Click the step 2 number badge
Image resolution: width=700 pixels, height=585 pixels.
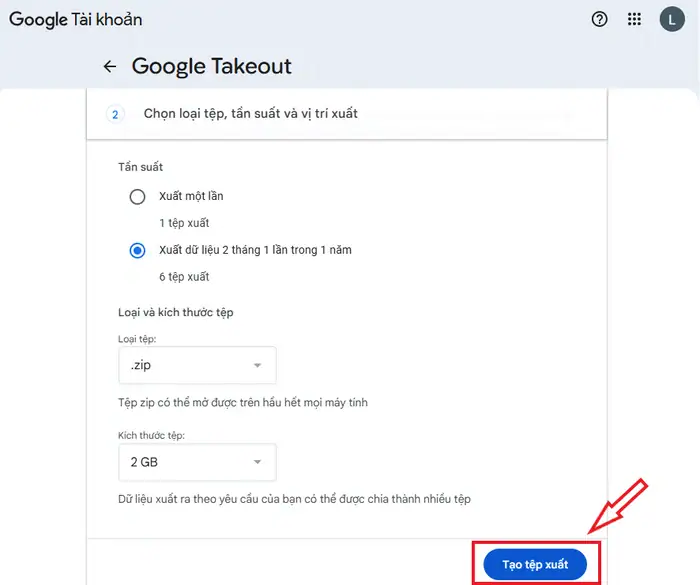click(115, 114)
